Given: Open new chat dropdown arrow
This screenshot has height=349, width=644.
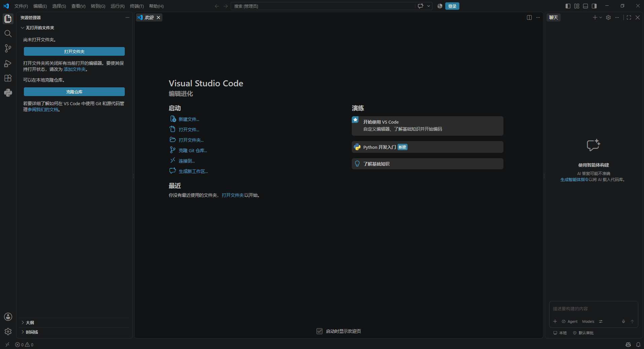Looking at the screenshot, I should 601,17.
